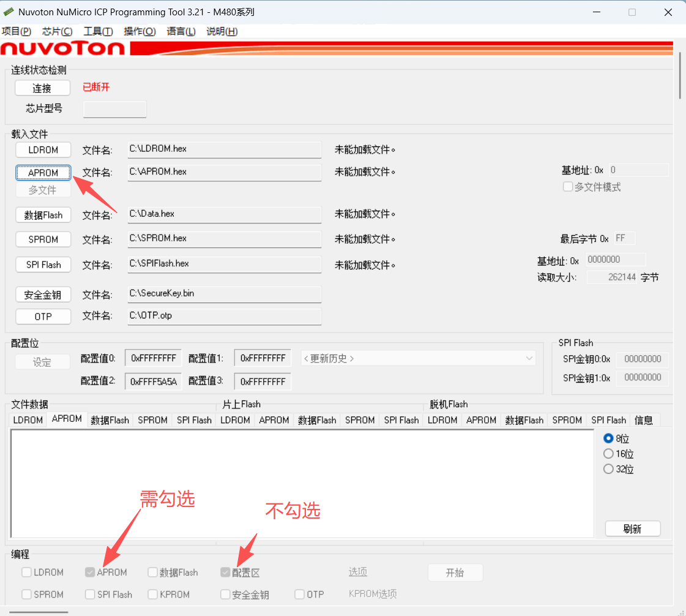Viewport: 686px width, 616px height.
Task: Switch to first LDROM file data tab
Action: pyautogui.click(x=28, y=420)
